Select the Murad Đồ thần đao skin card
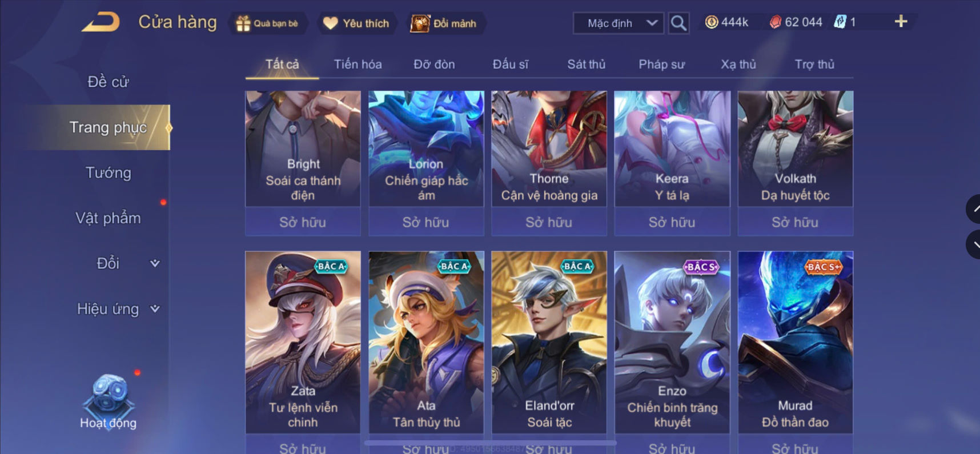980x454 pixels. pyautogui.click(x=795, y=342)
